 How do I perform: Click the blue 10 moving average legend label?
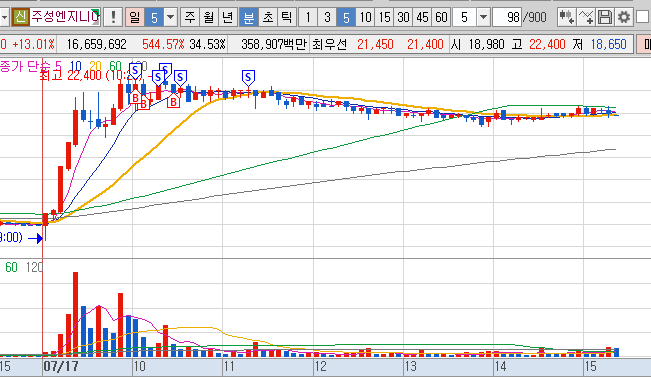click(76, 66)
